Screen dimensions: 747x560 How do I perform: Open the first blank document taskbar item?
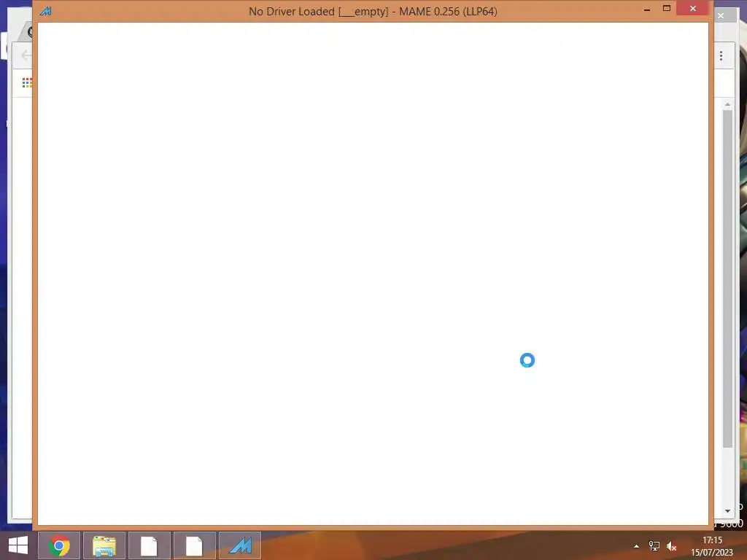(x=149, y=545)
